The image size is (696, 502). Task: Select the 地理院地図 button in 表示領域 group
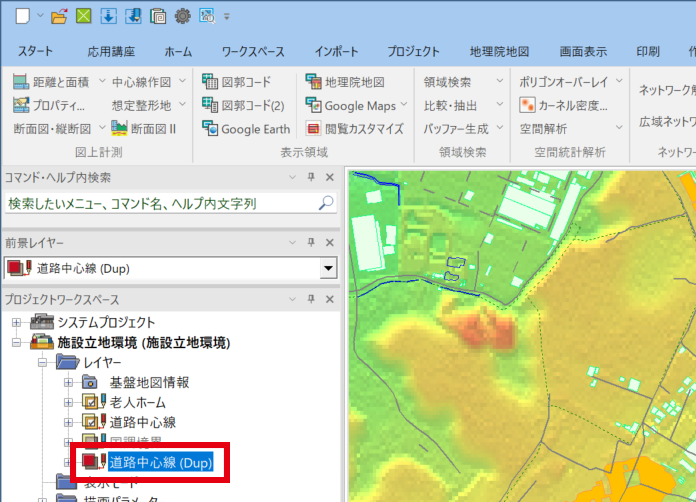345,82
